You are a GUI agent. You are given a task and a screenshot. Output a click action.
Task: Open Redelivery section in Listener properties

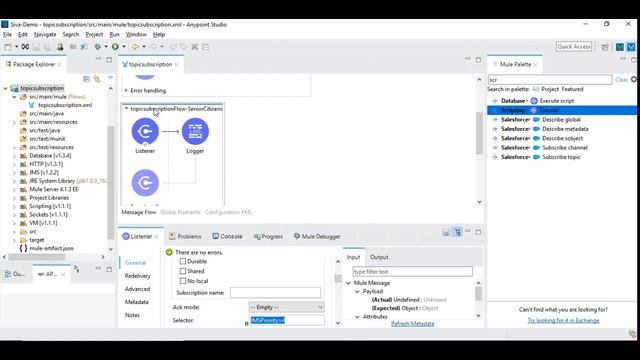coord(138,276)
